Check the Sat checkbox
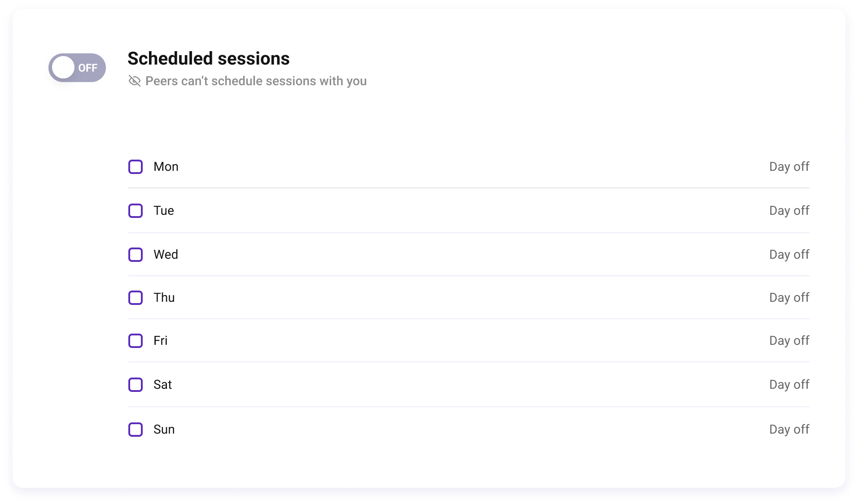 tap(136, 385)
